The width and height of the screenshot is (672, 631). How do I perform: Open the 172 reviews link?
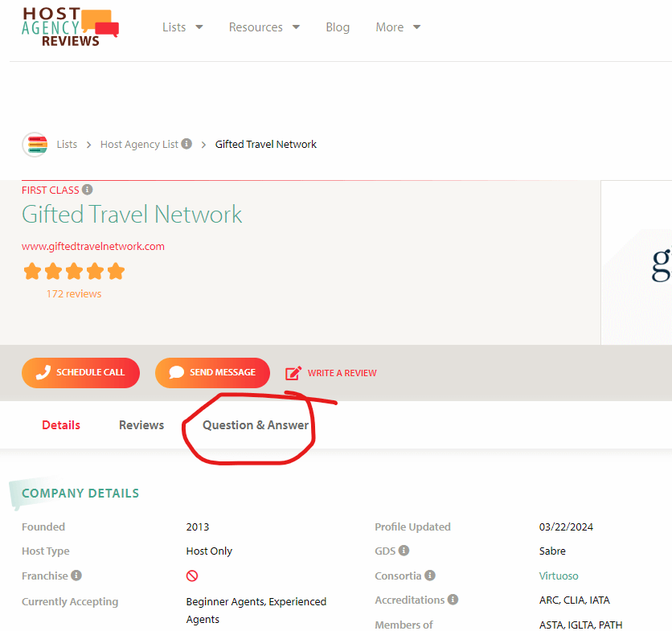[74, 293]
